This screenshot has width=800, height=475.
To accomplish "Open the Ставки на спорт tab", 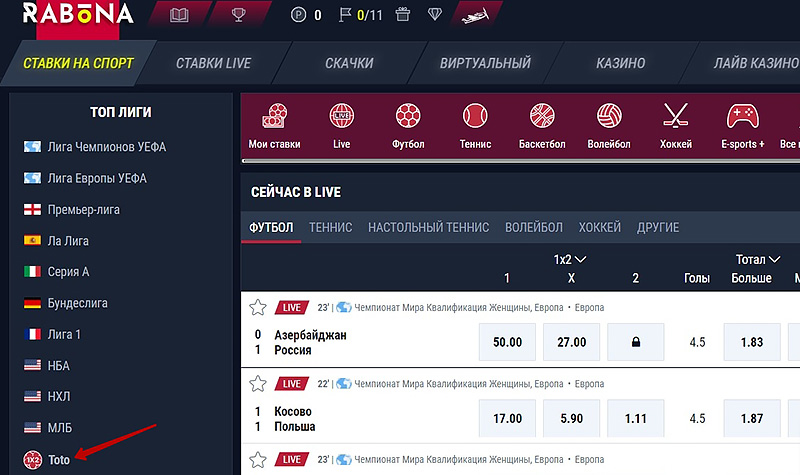I will click(78, 63).
